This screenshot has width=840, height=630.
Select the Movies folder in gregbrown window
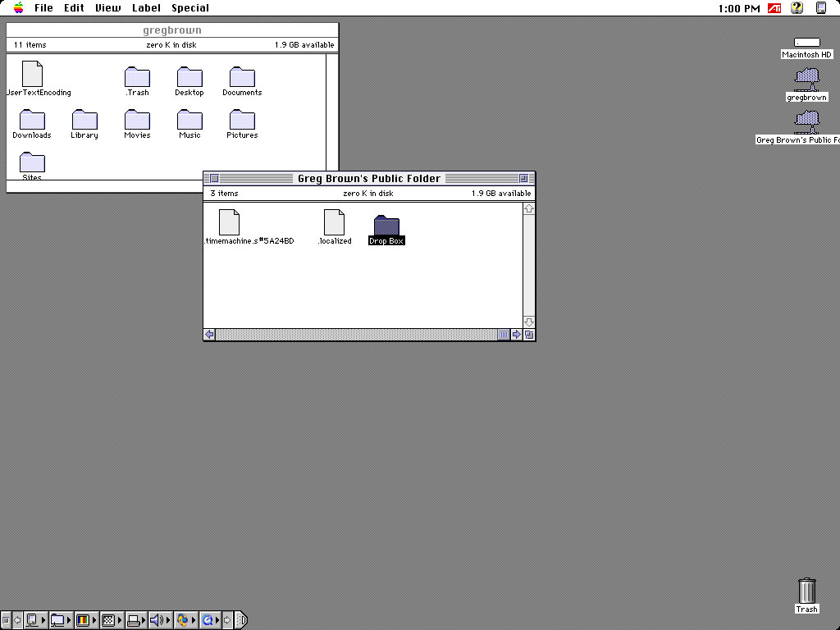(137, 125)
